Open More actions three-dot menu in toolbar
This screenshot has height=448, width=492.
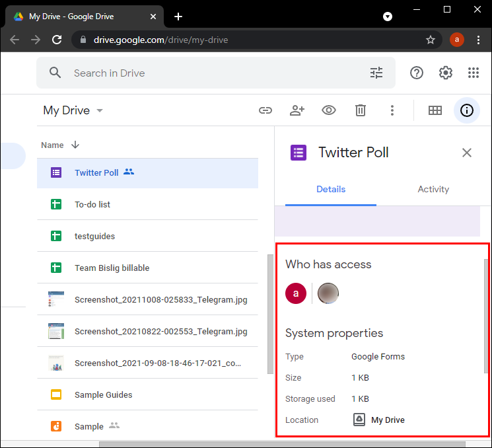(392, 110)
